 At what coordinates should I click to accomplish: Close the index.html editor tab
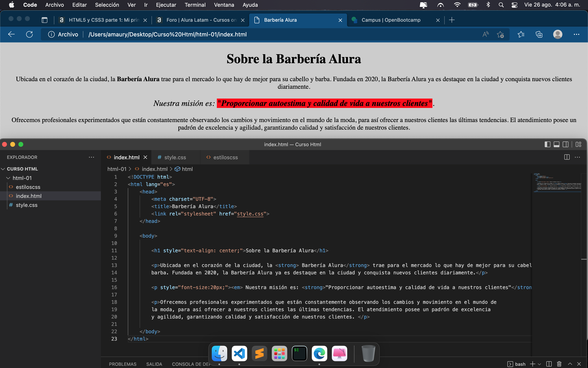(x=145, y=157)
